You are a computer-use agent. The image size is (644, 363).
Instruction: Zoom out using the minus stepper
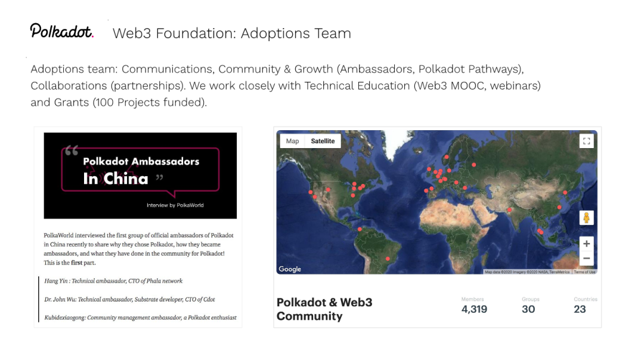pos(587,258)
